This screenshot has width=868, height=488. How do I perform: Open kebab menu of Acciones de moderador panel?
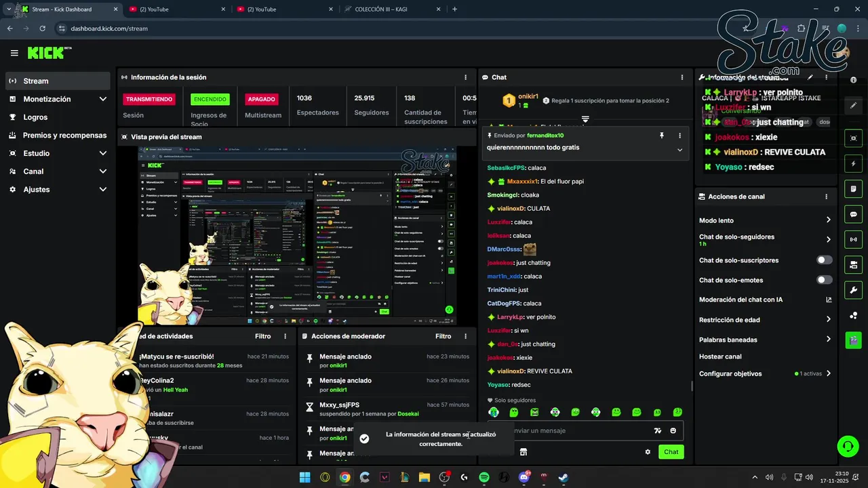pos(465,336)
